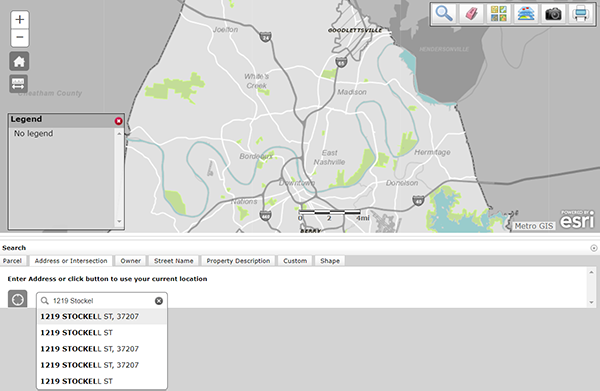Viewport: 600px width, 391px height.
Task: Choose last suggestion 1219 STOCKELL ST
Action: (102, 381)
